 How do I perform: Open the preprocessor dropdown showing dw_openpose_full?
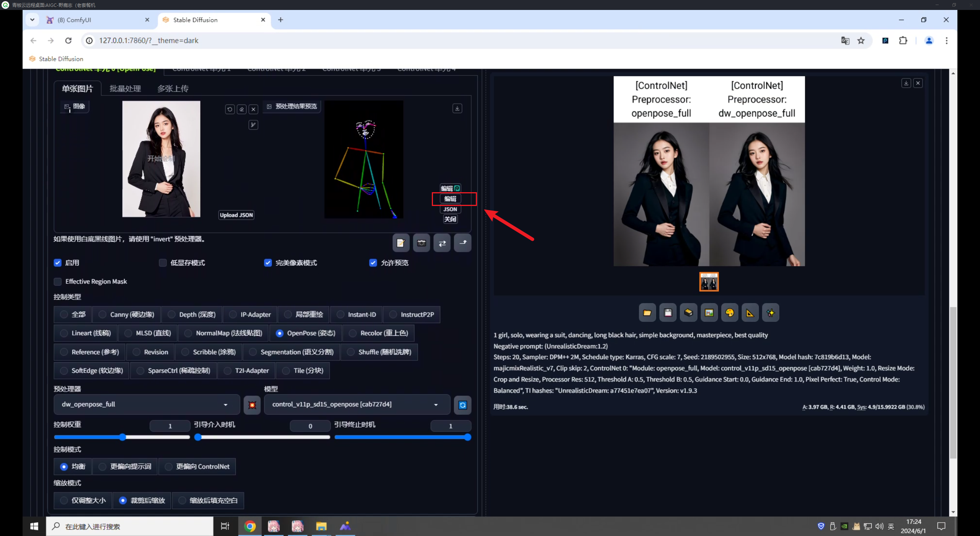tap(145, 404)
